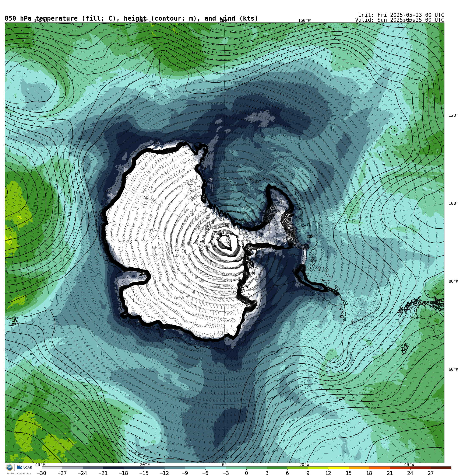Select the -21 to -18 dark navy swatch
458x476 pixels.
pos(113,468)
